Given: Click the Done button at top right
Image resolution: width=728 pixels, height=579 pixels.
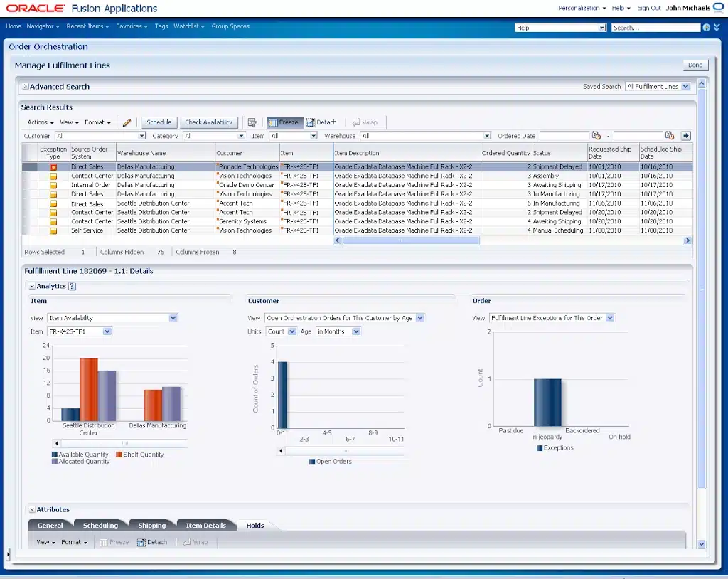Looking at the screenshot, I should point(695,64).
